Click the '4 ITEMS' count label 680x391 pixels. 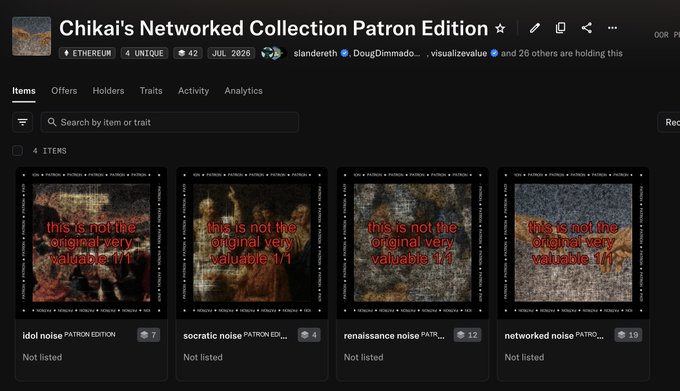click(49, 151)
